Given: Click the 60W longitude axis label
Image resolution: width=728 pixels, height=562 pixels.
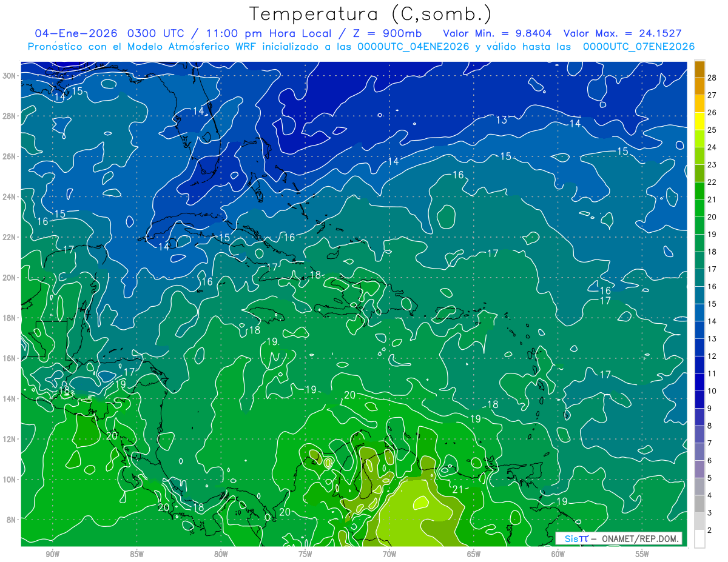Looking at the screenshot, I should point(558,554).
